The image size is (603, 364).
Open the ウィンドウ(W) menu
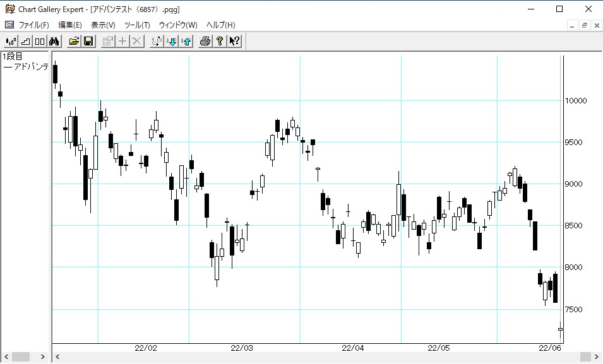point(178,25)
